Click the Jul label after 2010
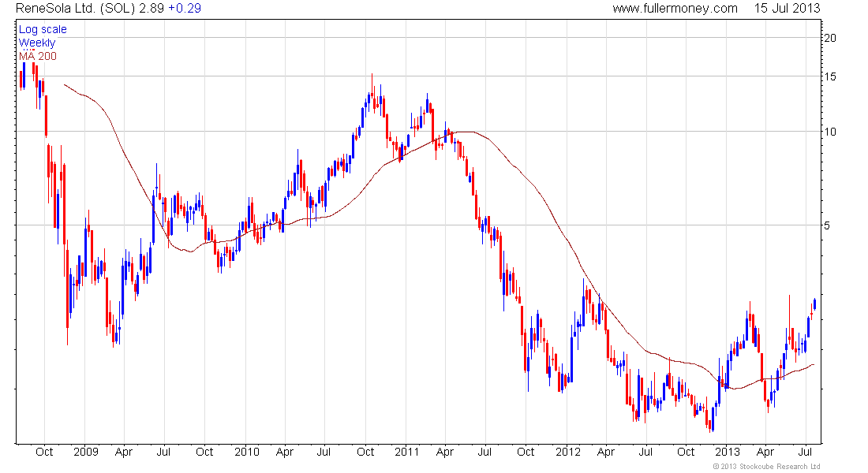The width and height of the screenshot is (868, 473). pos(324,452)
